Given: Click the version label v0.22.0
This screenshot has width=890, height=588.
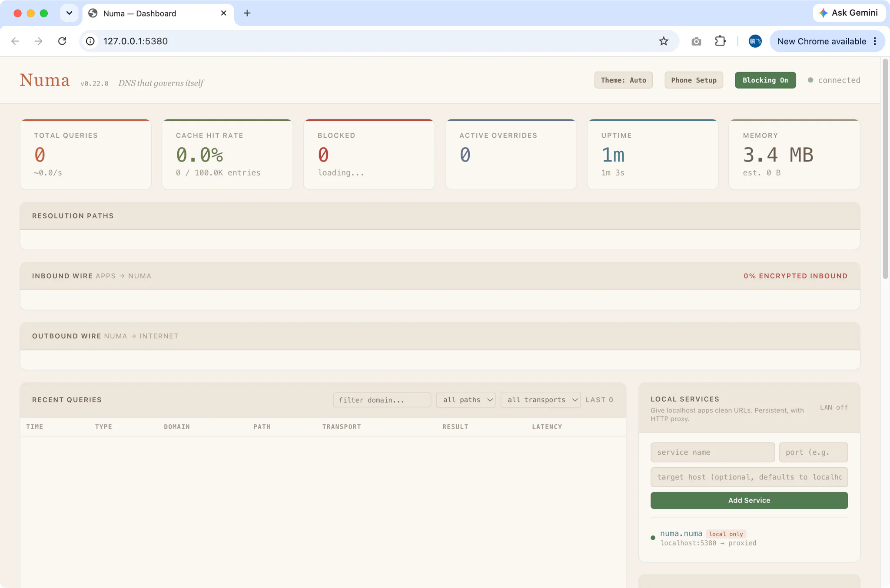Looking at the screenshot, I should pos(94,83).
